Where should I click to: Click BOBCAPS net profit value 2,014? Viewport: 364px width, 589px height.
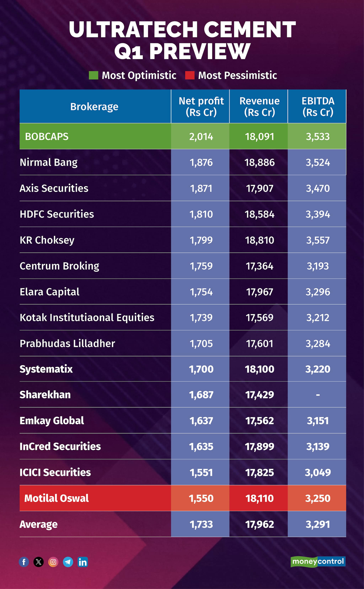coord(201,137)
